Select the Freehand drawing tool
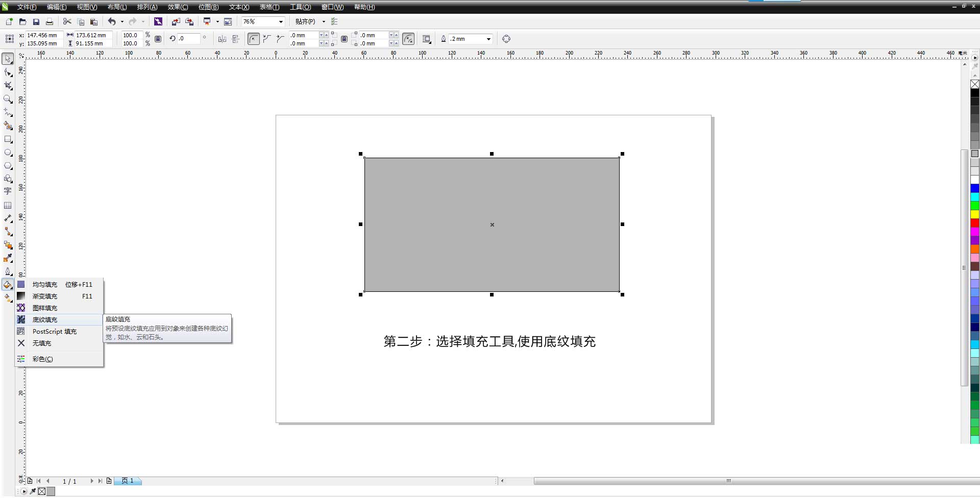This screenshot has height=498, width=980. click(8, 112)
